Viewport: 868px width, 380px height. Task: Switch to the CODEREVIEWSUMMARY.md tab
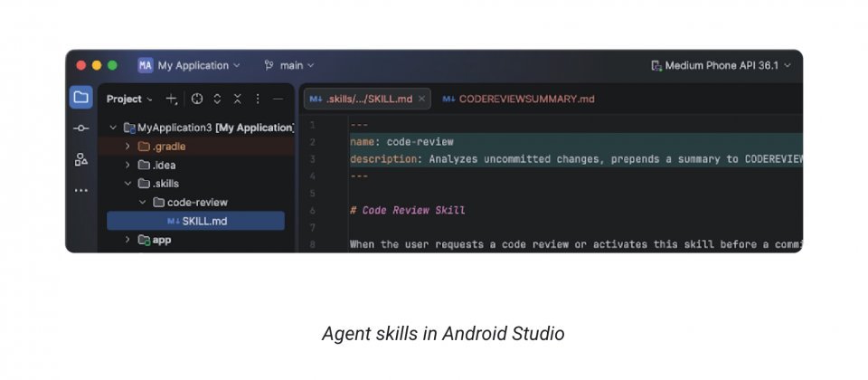click(518, 99)
